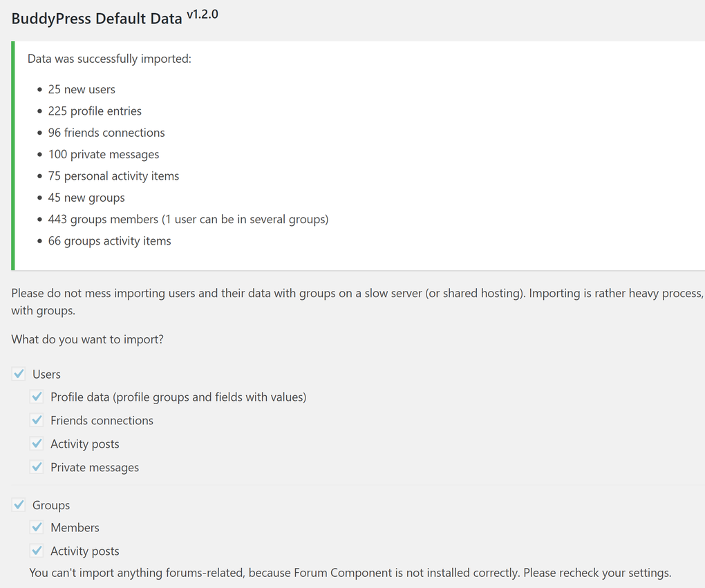Disable Activity posts checkbox under Groups

pyautogui.click(x=37, y=551)
